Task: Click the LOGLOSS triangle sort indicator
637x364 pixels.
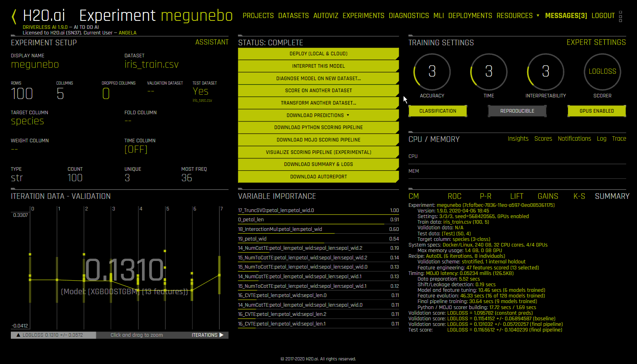Action: pyautogui.click(x=18, y=335)
